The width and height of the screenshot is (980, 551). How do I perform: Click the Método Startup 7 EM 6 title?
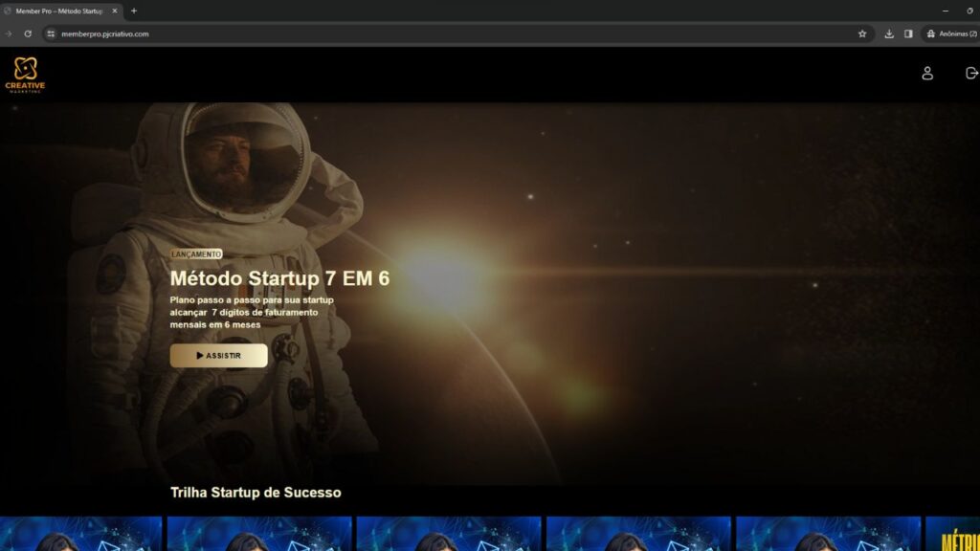click(x=279, y=278)
